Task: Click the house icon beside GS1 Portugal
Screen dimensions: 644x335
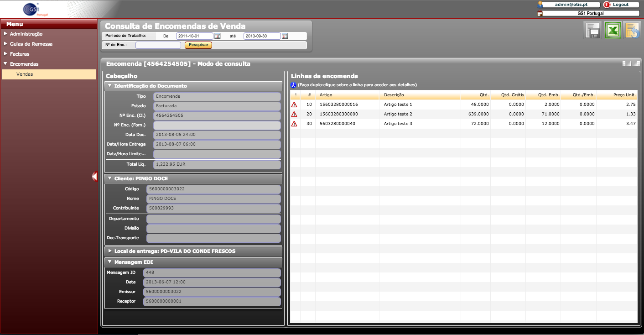Action: point(540,14)
